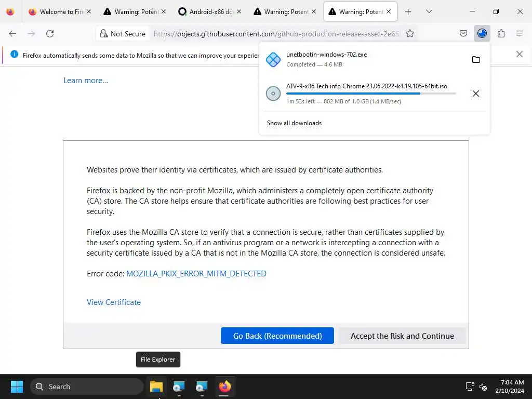This screenshot has width=532, height=399.
Task: Click Go Back (Recommended) button
Action: pos(277,336)
